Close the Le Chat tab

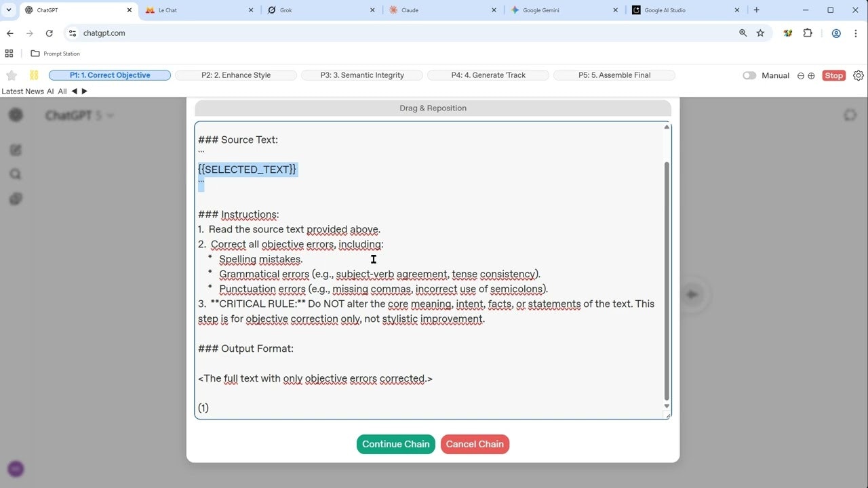251,10
